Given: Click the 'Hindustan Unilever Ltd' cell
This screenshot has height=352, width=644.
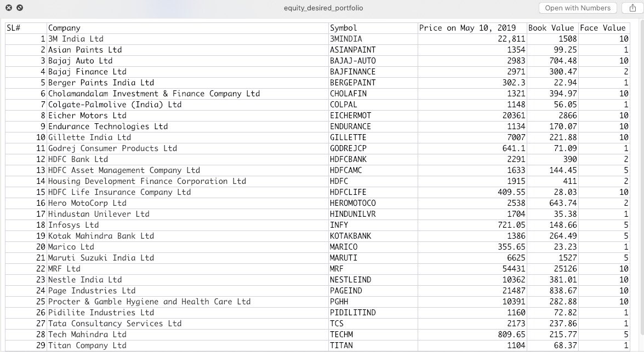Looking at the screenshot, I should (x=187, y=214).
